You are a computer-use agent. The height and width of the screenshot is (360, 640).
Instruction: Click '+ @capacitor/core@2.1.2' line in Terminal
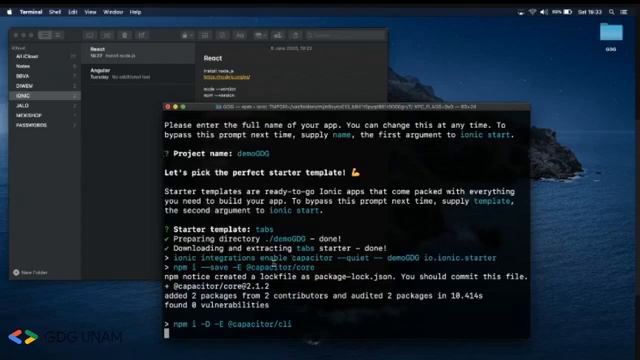tap(217, 286)
